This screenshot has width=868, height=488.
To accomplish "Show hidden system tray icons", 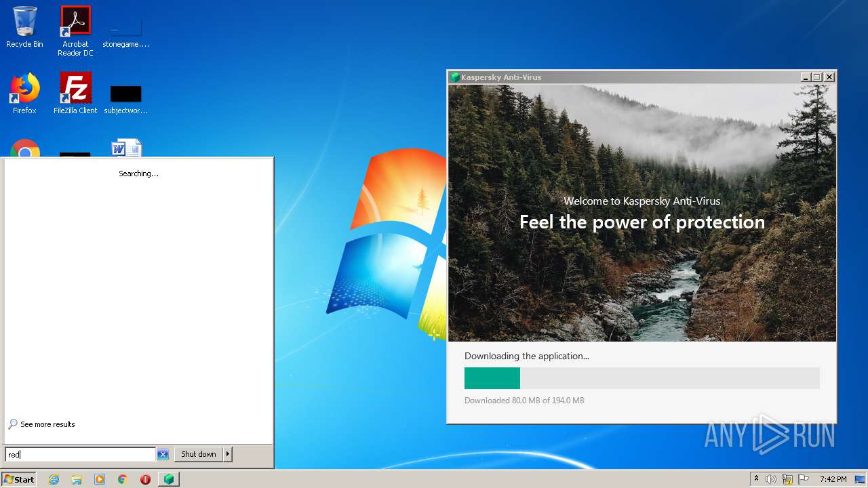I will (756, 479).
